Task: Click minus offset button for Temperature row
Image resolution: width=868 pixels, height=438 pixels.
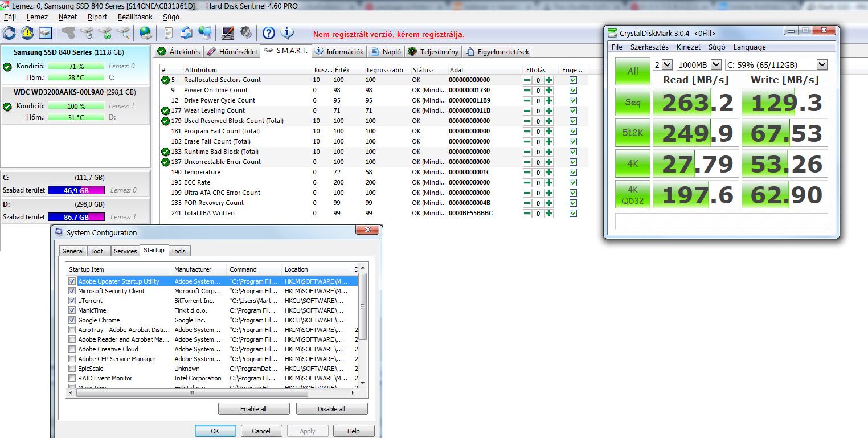Action: coord(527,172)
